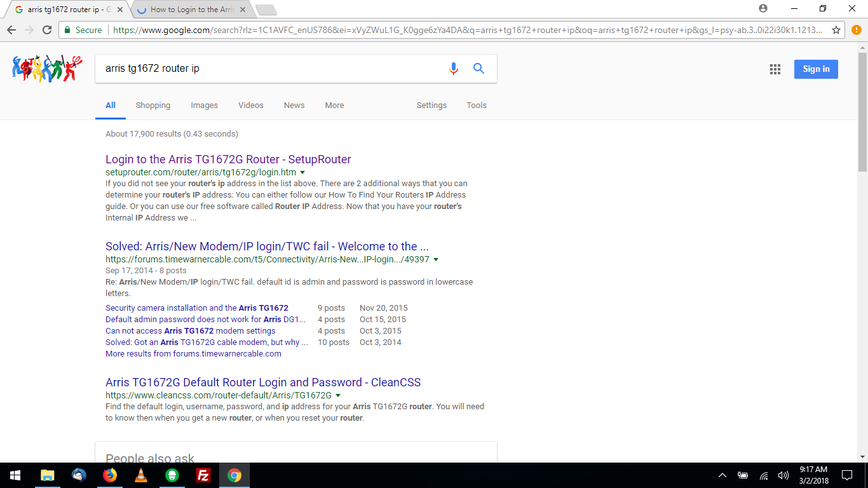The height and width of the screenshot is (488, 868).
Task: Bookmark this page with the star icon
Action: click(x=836, y=30)
